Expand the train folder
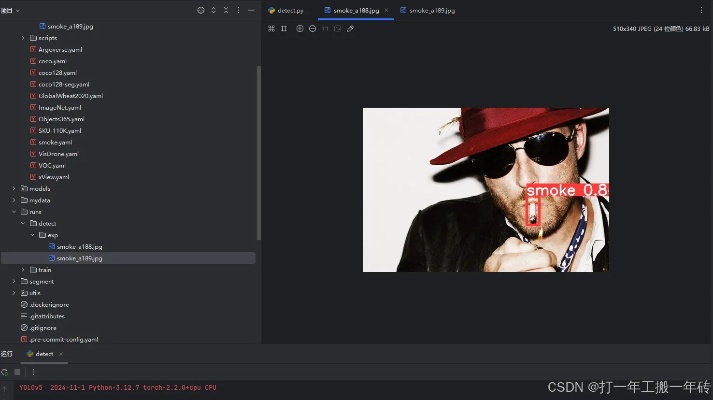 pos(23,270)
